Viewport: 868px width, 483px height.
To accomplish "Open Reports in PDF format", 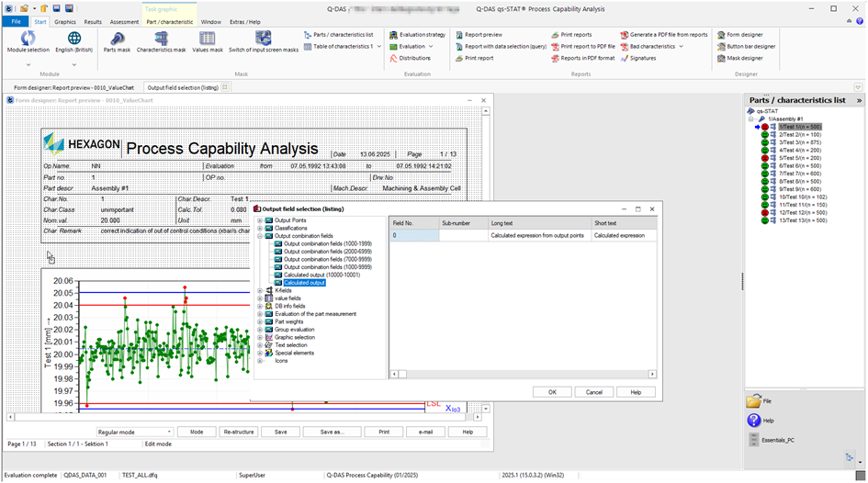I will point(583,58).
